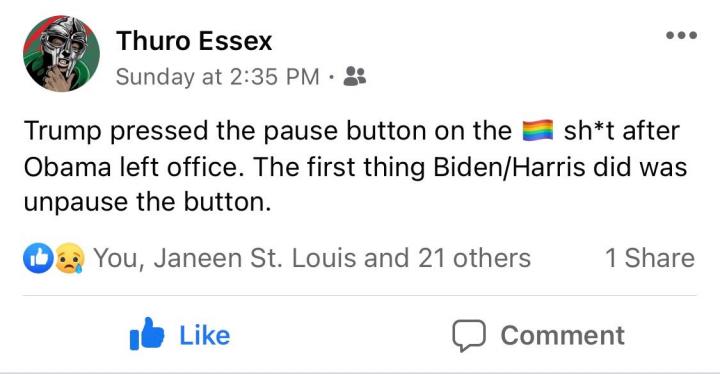This screenshot has height=374, width=720.
Task: Open the three-dot post options menu
Action: [x=682, y=35]
